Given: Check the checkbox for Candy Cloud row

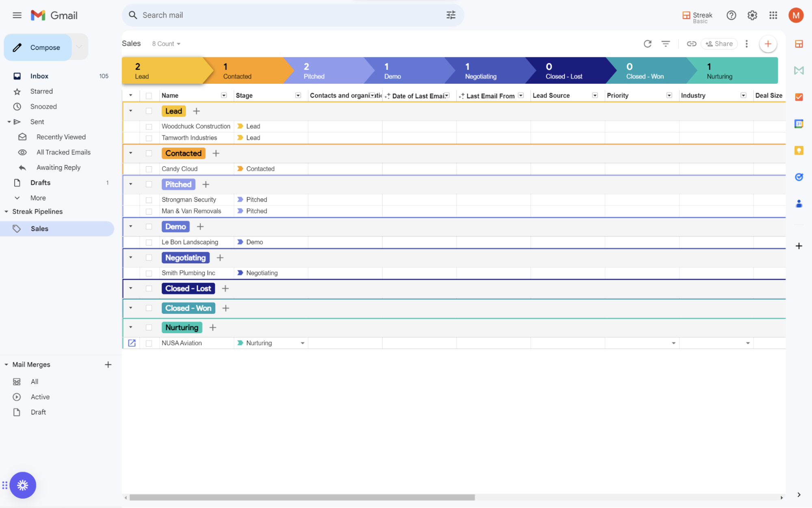Looking at the screenshot, I should point(149,169).
